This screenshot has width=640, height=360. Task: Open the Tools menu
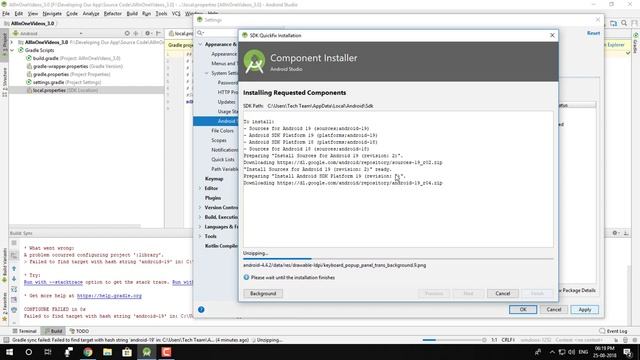coord(161,13)
